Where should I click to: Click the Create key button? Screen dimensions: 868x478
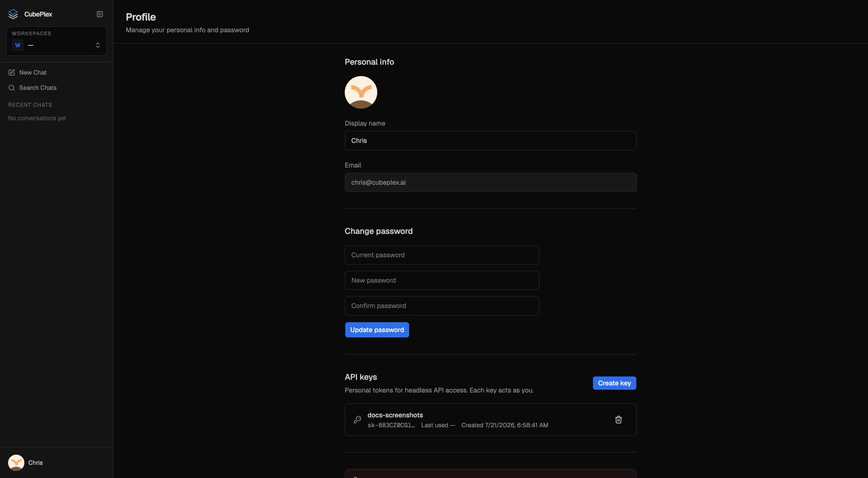pos(614,383)
